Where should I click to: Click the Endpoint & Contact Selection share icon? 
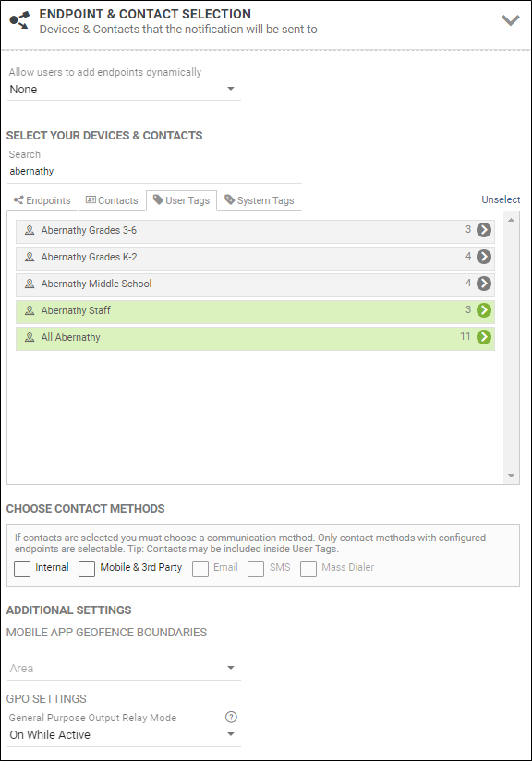[20, 20]
